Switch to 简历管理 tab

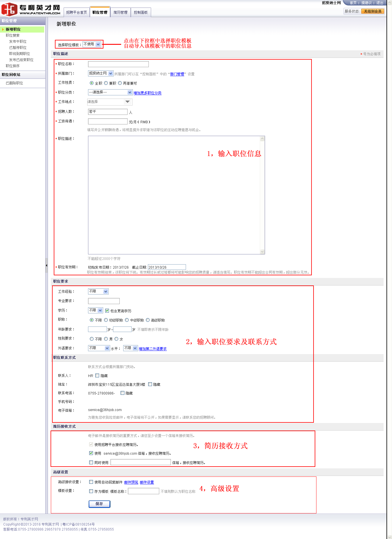point(120,13)
